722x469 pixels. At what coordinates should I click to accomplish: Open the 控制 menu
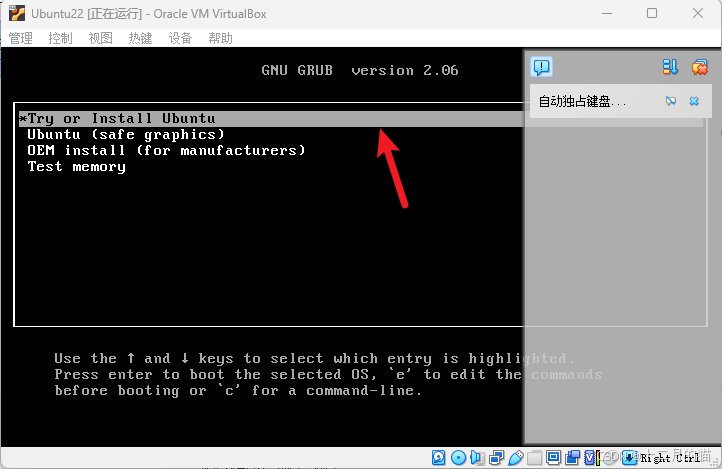pyautogui.click(x=60, y=38)
